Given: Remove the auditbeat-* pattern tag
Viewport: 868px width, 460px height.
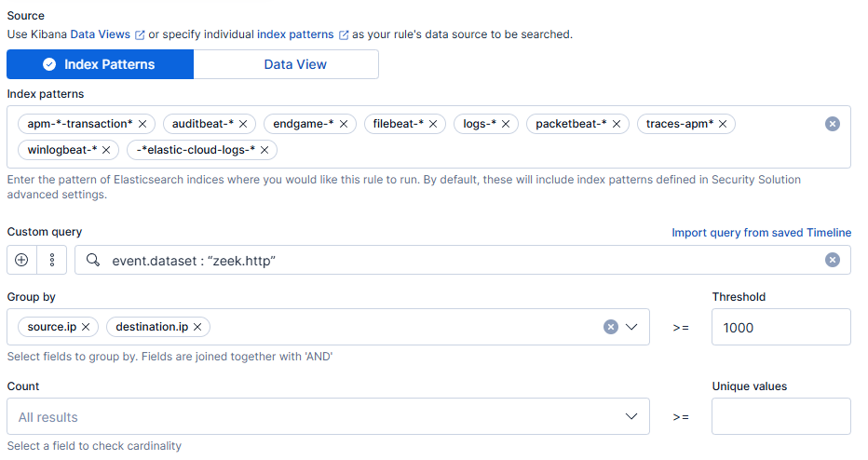Looking at the screenshot, I should click(x=243, y=124).
